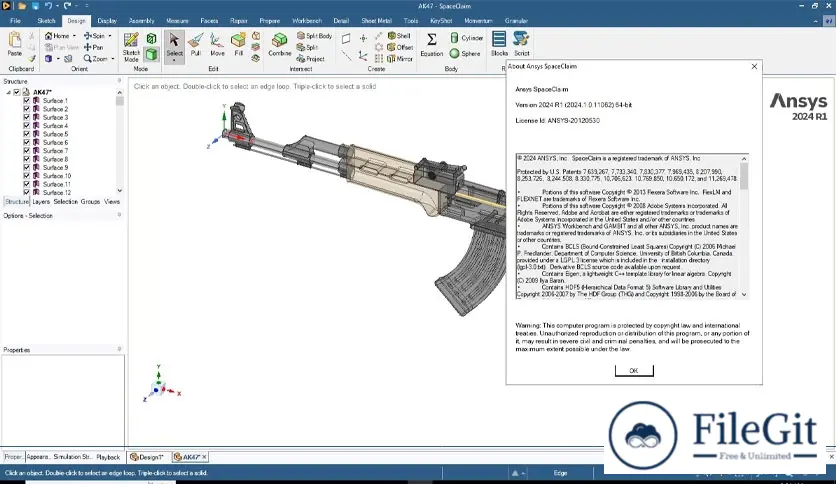Screen dimensions: 836x484
Task: Open the Spin dropdown arrow
Action: 110,36
